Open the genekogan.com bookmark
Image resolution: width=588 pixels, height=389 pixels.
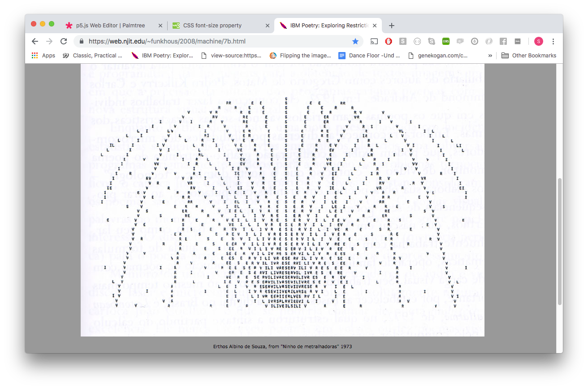[438, 56]
